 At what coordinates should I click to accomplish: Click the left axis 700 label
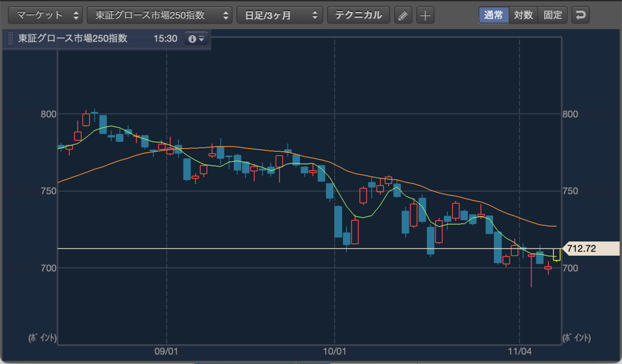[x=48, y=268]
